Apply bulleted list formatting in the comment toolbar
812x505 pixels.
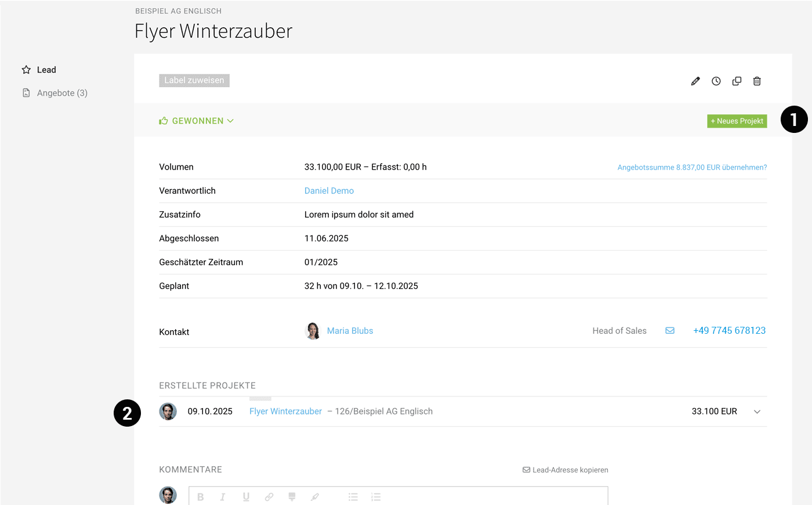(353, 497)
